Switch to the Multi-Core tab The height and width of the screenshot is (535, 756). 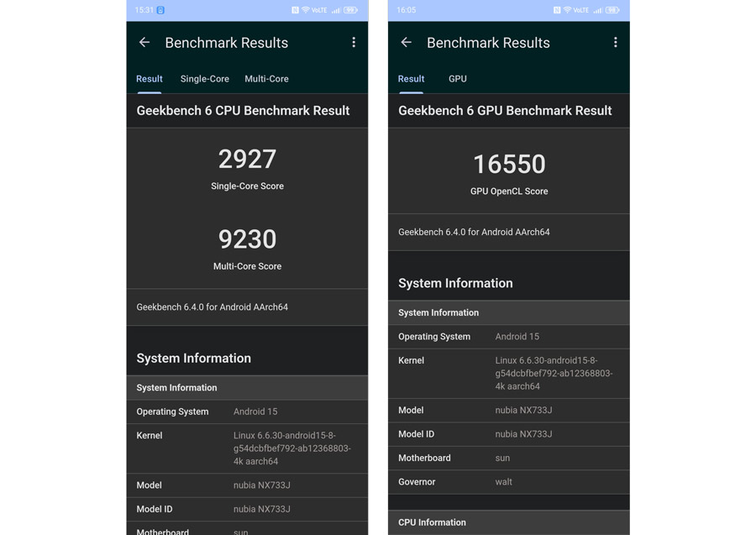[266, 79]
